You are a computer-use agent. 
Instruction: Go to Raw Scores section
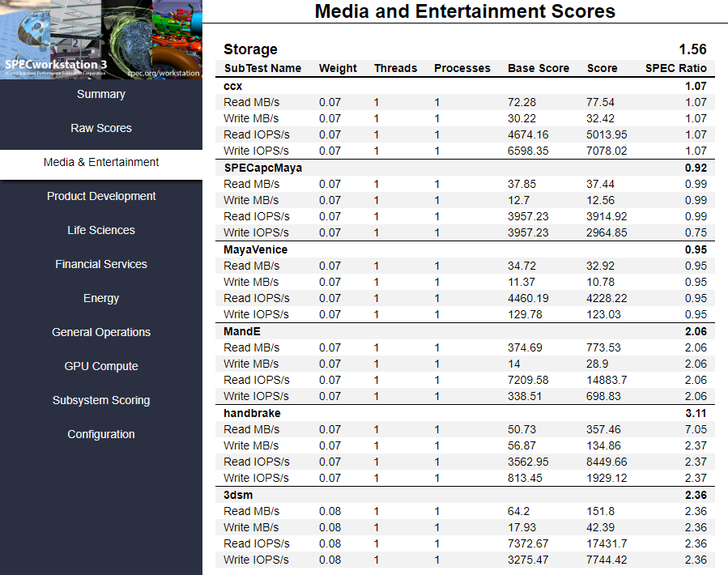tap(101, 128)
